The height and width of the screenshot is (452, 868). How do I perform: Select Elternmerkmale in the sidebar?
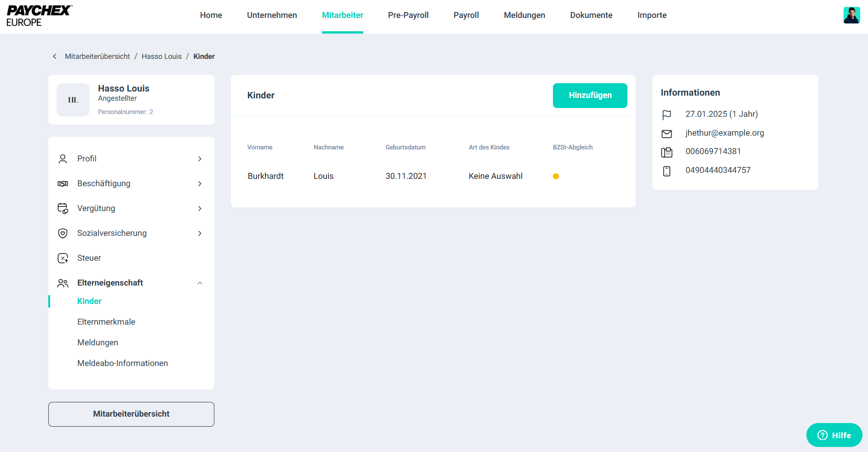pos(106,322)
